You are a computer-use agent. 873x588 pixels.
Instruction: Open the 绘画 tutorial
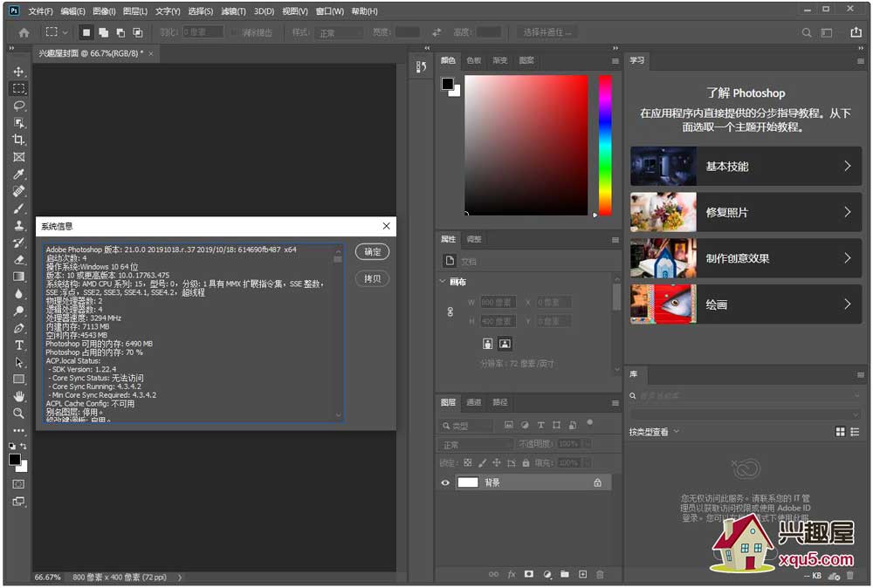tap(746, 304)
